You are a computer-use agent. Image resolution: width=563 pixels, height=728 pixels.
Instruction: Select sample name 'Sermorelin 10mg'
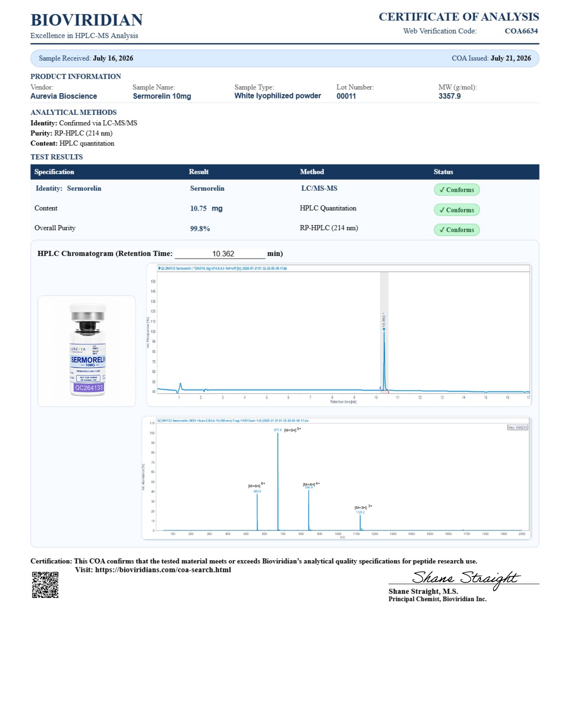[x=162, y=96]
